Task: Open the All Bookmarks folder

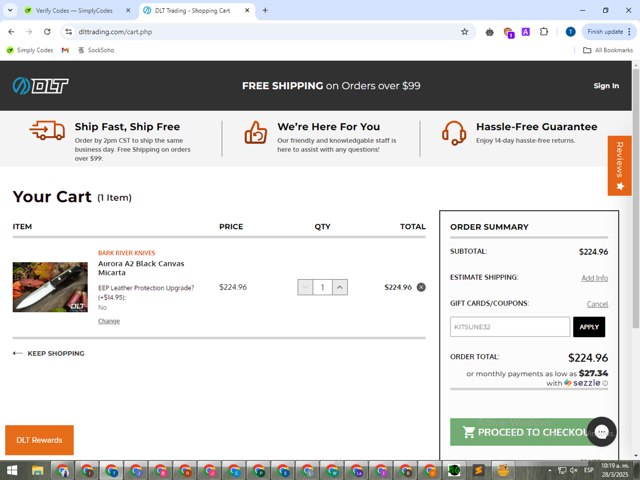Action: click(608, 50)
